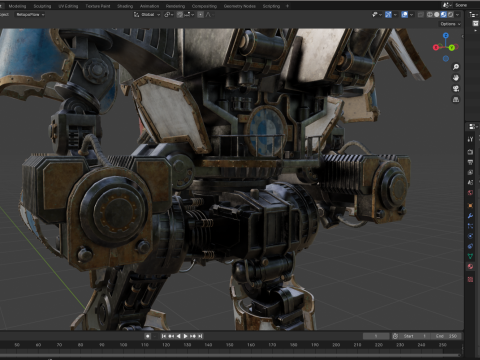Viewport: 480px width, 360px height.
Task: Toggle X-ray mode
Action: pyautogui.click(x=421, y=15)
